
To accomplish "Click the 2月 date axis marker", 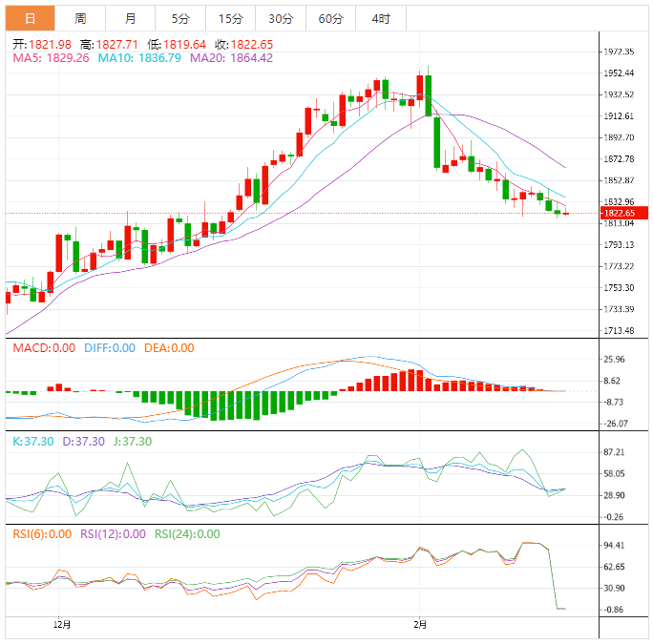I will 421,624.
